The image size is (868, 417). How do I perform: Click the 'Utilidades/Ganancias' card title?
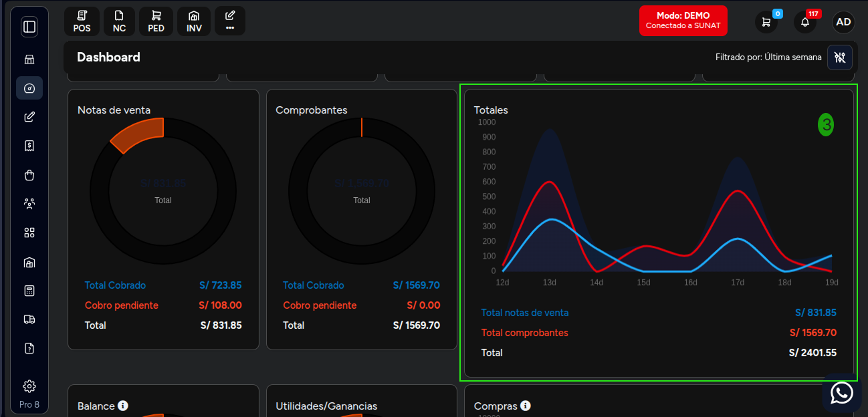pyautogui.click(x=326, y=406)
